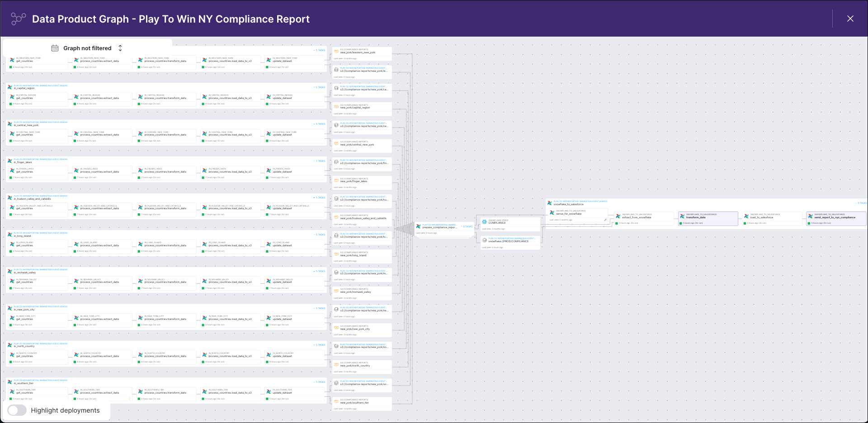The height and width of the screenshot is (423, 868).
Task: Enable the Highlight deployments toggle
Action: 17,410
